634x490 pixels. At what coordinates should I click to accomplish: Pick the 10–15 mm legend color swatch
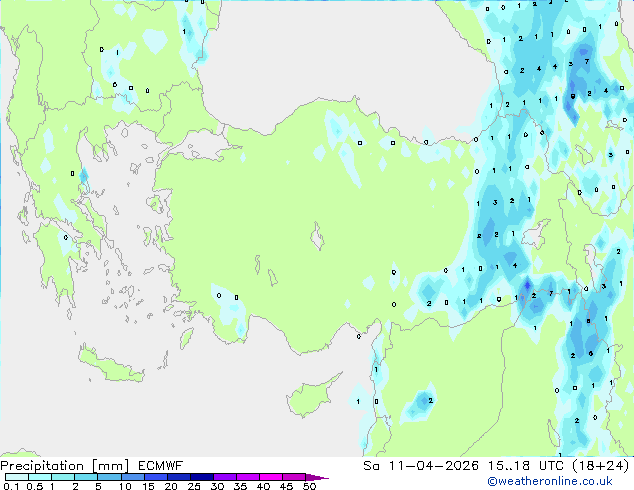[132, 477]
